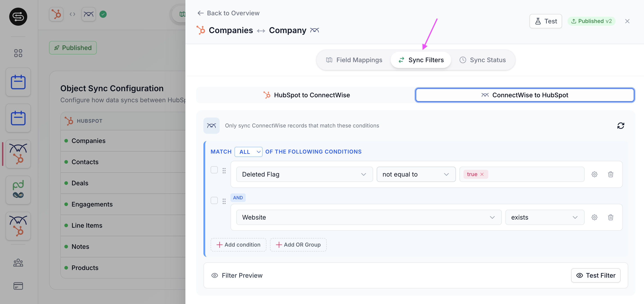The width and height of the screenshot is (644, 304).
Task: Click the green Published status button
Action: click(x=73, y=48)
